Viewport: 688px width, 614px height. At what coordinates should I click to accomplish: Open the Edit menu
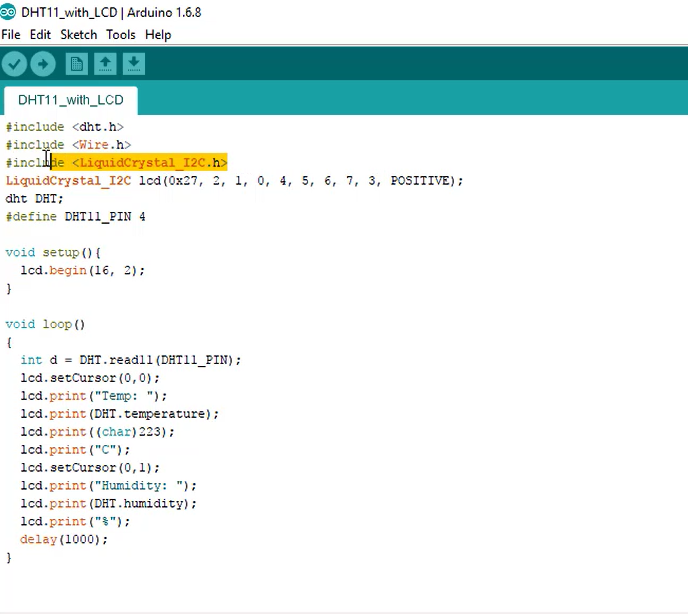tap(40, 34)
